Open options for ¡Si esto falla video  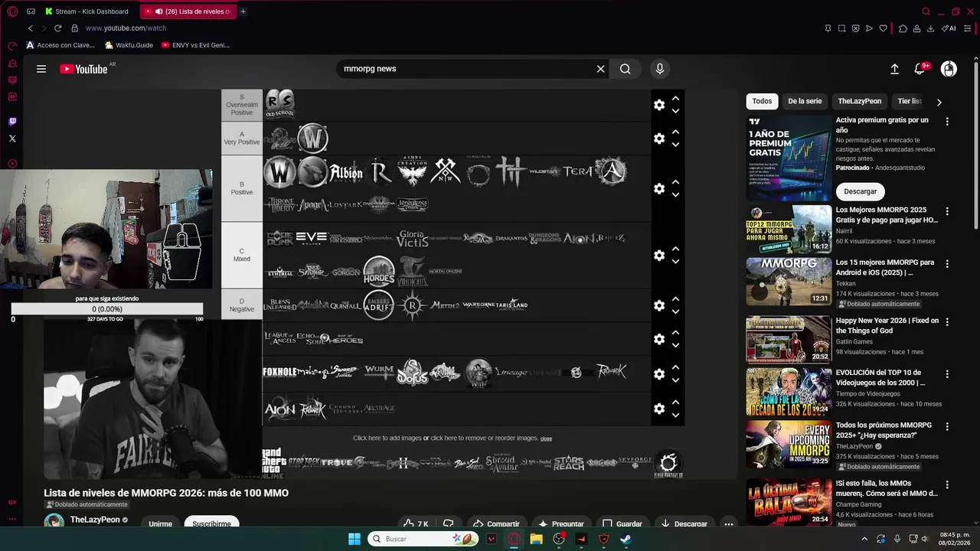(x=947, y=485)
